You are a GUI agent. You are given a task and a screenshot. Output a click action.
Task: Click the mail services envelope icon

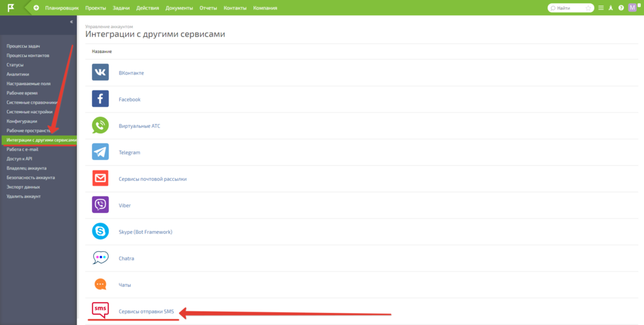tap(100, 178)
